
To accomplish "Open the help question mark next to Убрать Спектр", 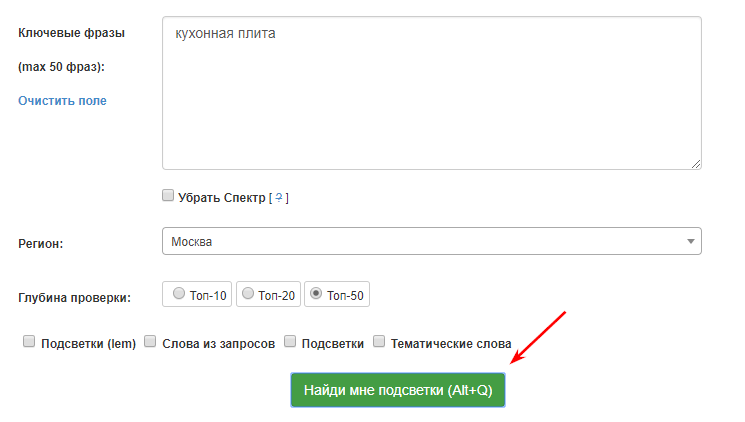I will (x=279, y=197).
